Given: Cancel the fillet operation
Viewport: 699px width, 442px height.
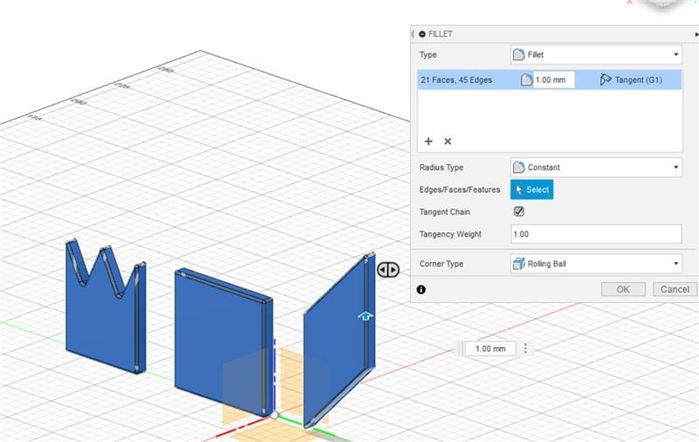Looking at the screenshot, I should 671,289.
